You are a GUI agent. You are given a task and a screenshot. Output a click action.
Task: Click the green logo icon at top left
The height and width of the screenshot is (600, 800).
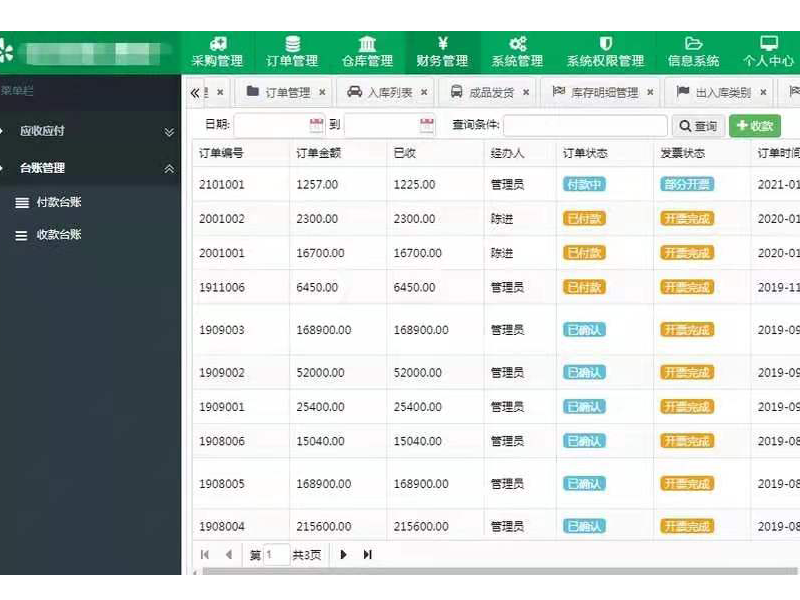[6, 53]
